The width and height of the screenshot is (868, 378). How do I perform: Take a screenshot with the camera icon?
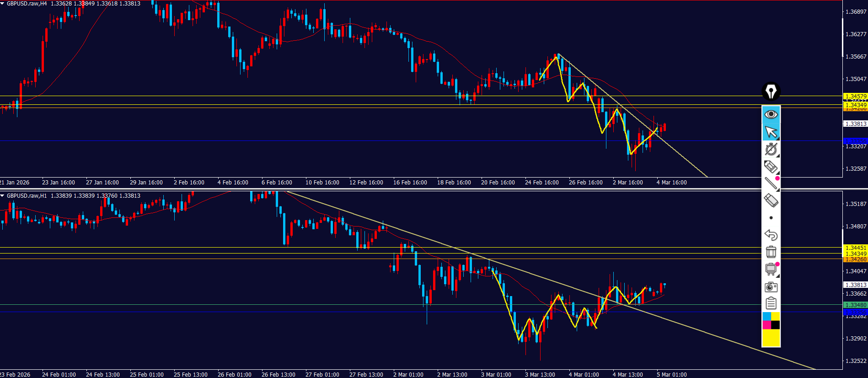[771, 287]
